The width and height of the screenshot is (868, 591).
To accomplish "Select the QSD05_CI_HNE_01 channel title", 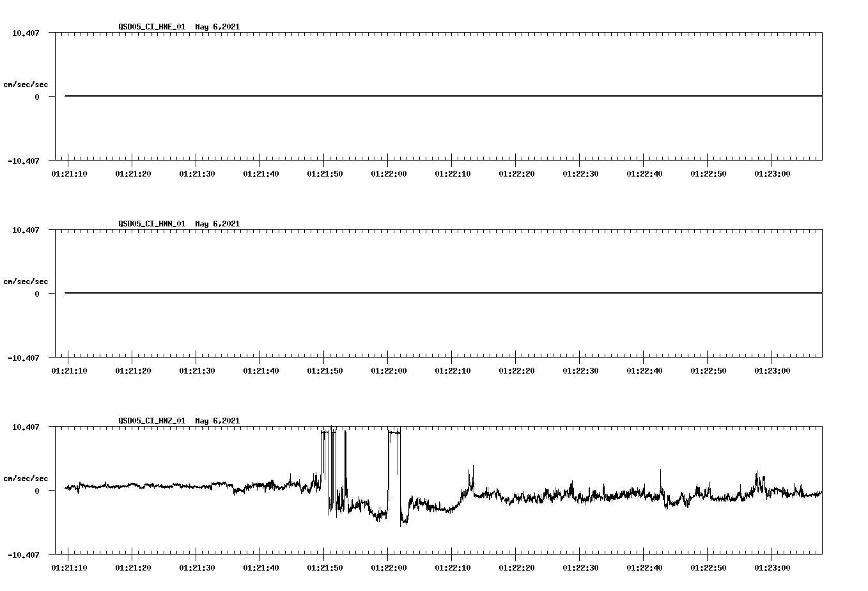I will coord(151,27).
